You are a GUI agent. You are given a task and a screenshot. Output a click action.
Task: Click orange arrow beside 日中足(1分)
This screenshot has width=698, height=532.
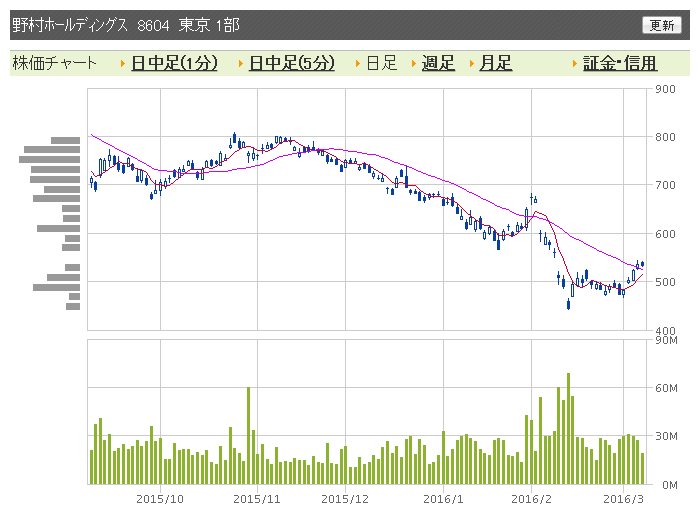[x=123, y=64]
